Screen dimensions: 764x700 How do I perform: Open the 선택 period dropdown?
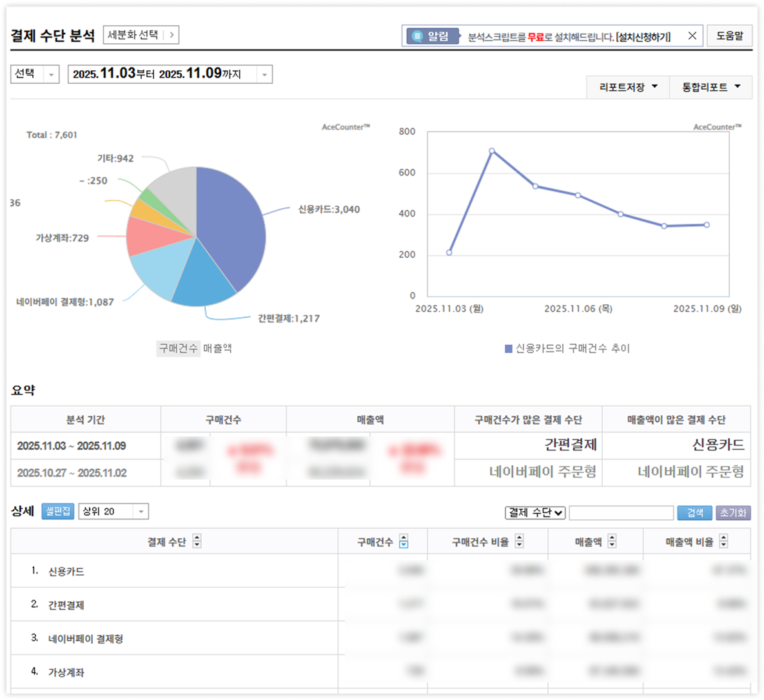coord(35,74)
